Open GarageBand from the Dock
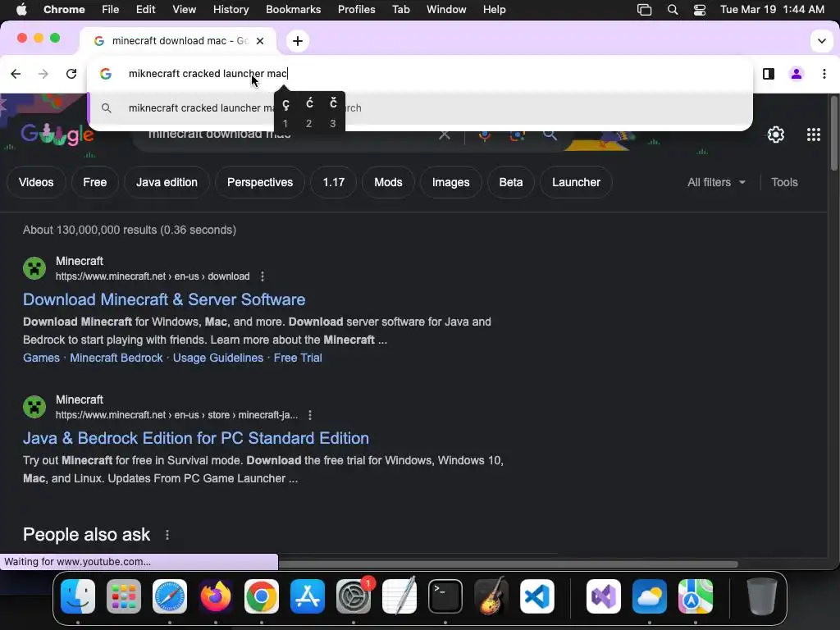840x630 pixels. click(x=491, y=596)
